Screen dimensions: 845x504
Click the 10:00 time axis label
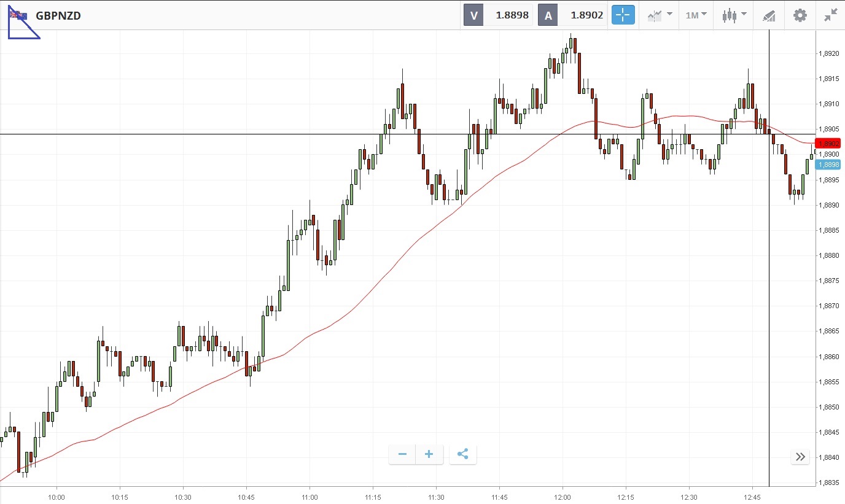56,497
